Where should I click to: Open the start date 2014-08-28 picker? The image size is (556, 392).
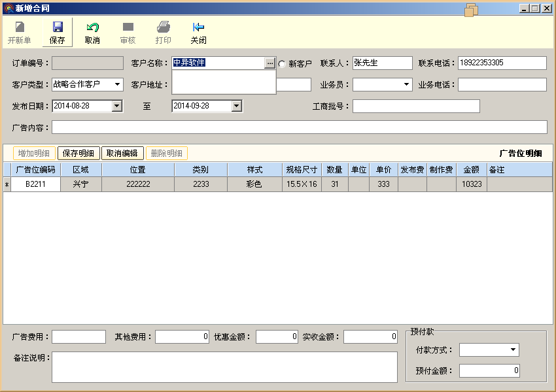pyautogui.click(x=117, y=106)
